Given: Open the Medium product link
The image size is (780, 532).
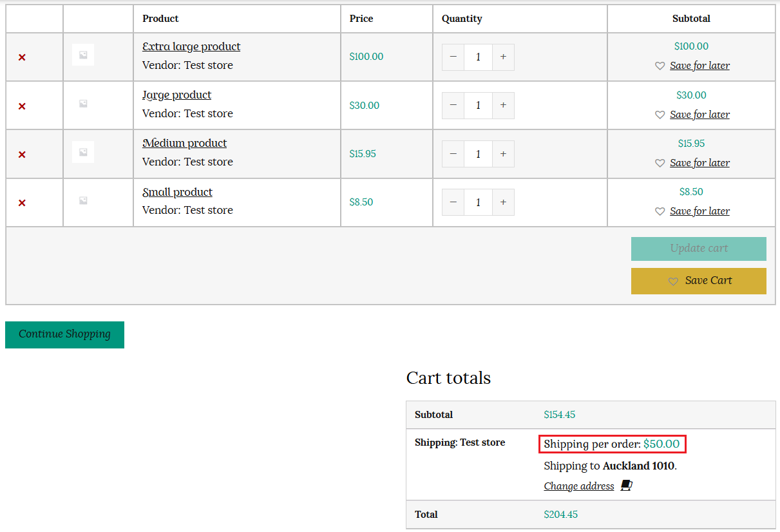Looking at the screenshot, I should (x=185, y=143).
